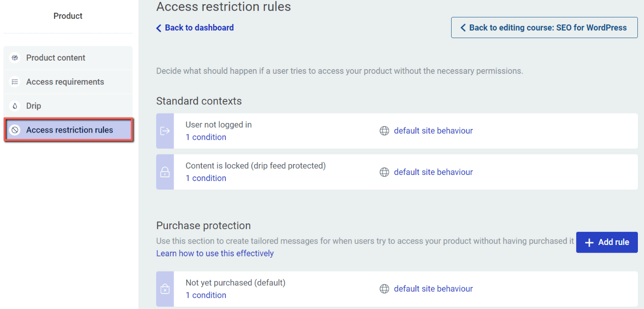Click the Drip droplet icon
The image size is (644, 309).
click(15, 106)
